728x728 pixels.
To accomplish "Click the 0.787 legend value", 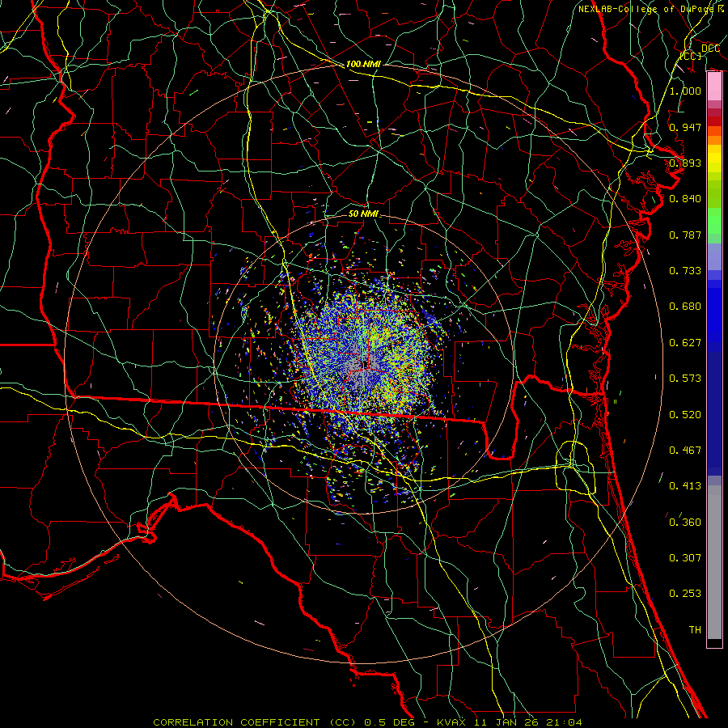I will 685,235.
